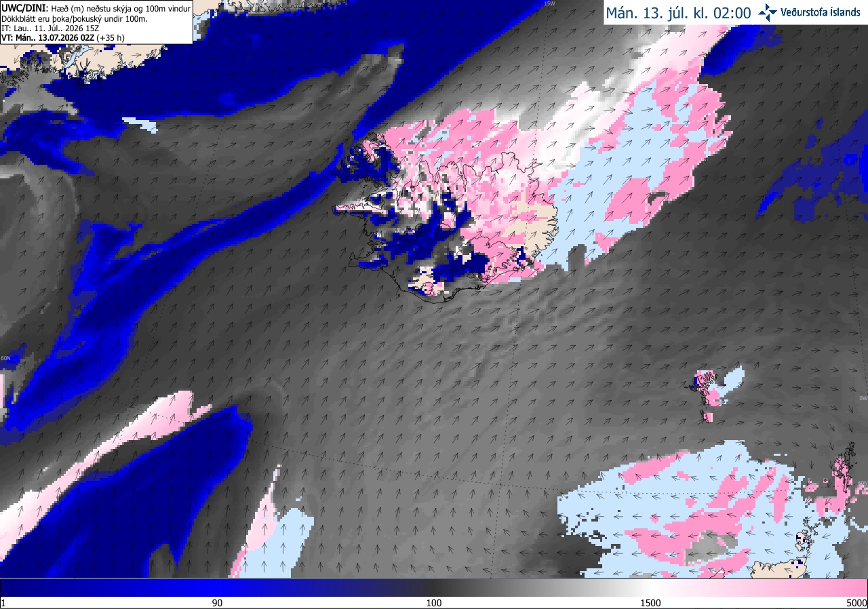
Task: Click the 0W longitude label
Action: [863, 398]
